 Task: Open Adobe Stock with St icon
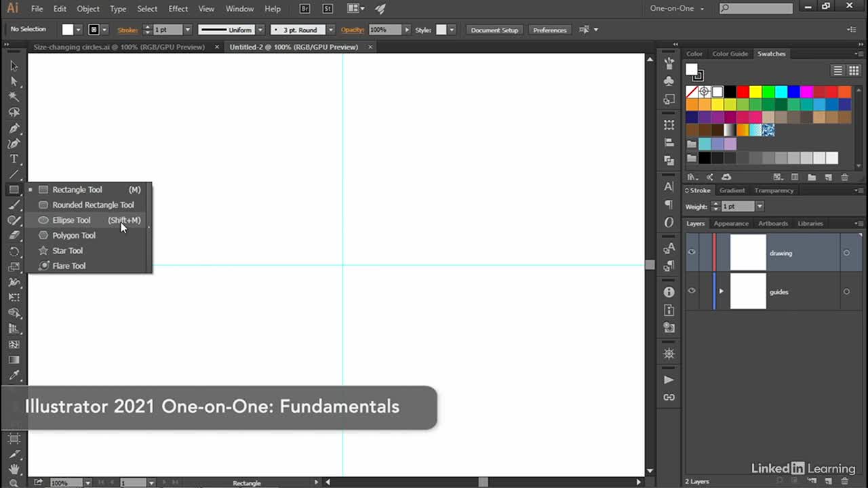pos(328,9)
